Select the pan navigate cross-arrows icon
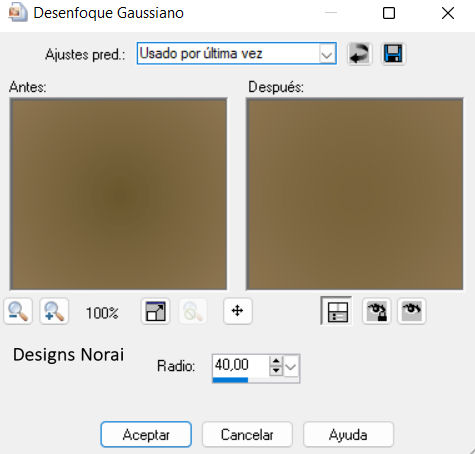Screen dimensions: 475x454 click(x=237, y=311)
